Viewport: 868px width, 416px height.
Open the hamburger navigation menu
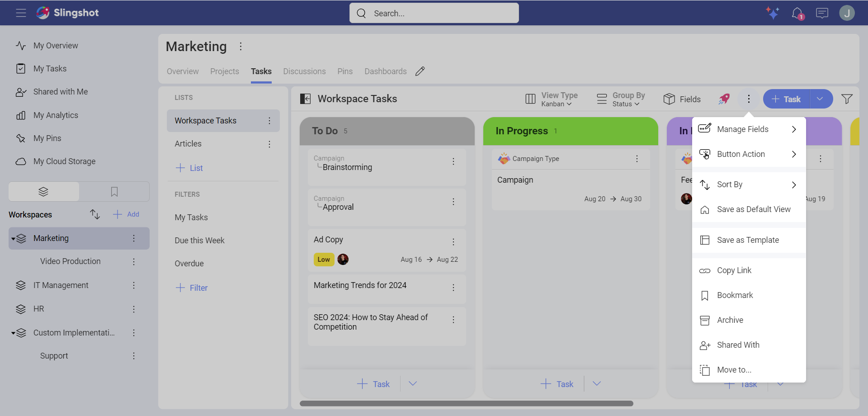click(x=21, y=13)
